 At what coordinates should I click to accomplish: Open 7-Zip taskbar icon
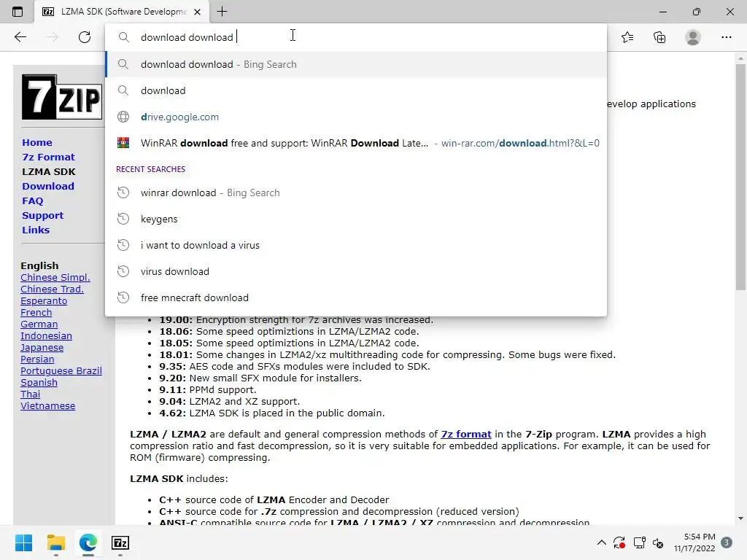pyautogui.click(x=120, y=542)
